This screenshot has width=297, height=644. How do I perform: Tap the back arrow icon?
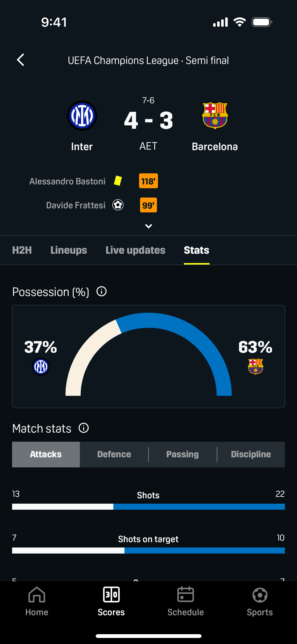click(x=21, y=60)
